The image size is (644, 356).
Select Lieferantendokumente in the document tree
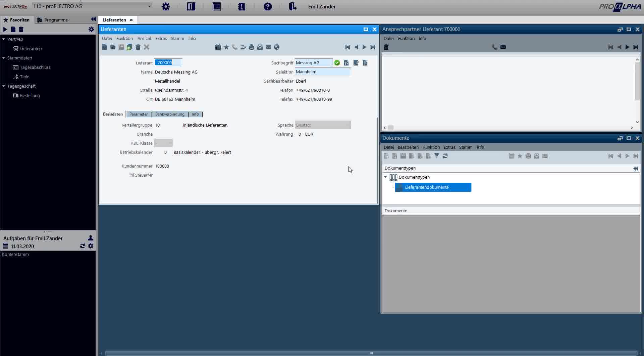pos(433,187)
